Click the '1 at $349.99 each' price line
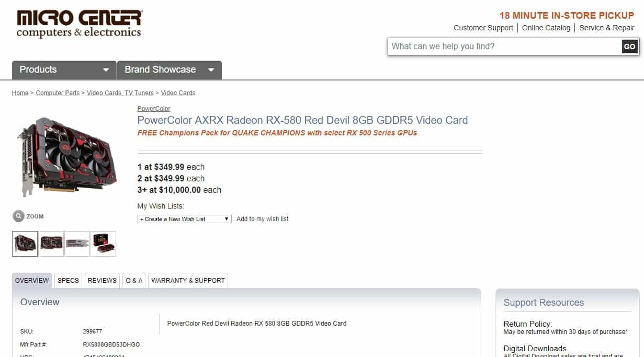Image resolution: width=644 pixels, height=357 pixels. tap(171, 167)
